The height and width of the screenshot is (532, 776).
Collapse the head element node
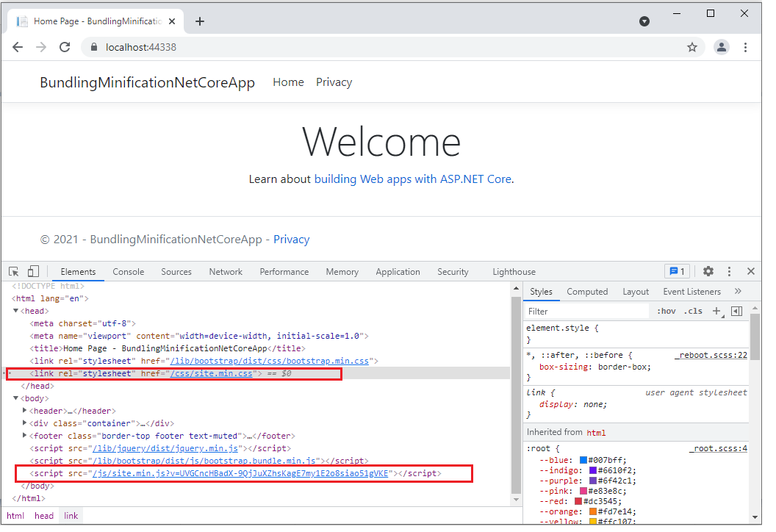pyautogui.click(x=16, y=311)
